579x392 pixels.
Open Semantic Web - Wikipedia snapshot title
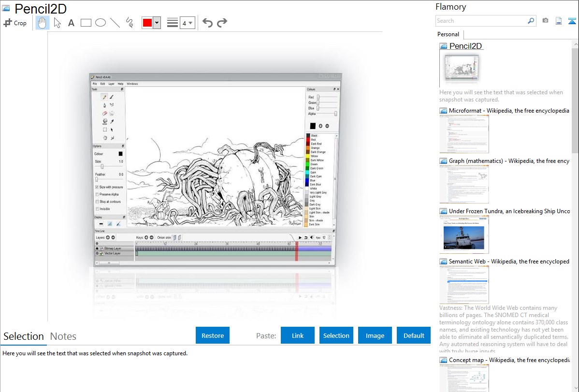509,261
